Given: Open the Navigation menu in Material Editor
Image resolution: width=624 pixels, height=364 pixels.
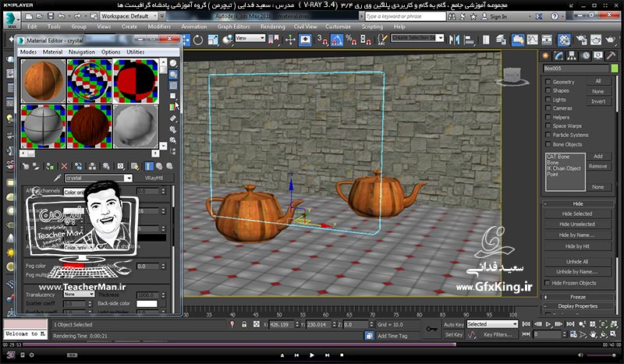Looking at the screenshot, I should [x=82, y=52].
